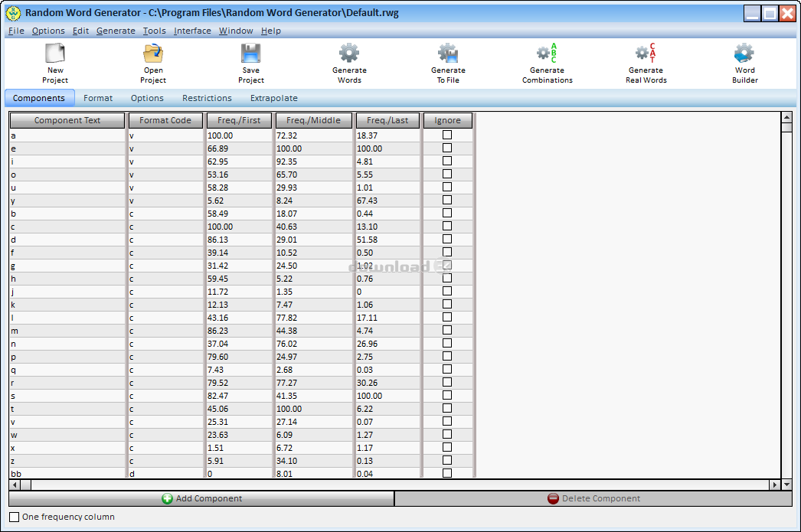Screen dimensions: 801x532
Task: Open the Options menu in menu bar
Action: tap(48, 31)
